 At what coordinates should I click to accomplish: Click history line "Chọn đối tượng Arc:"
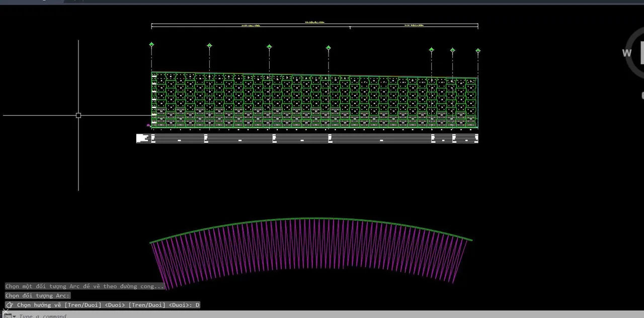38,295
